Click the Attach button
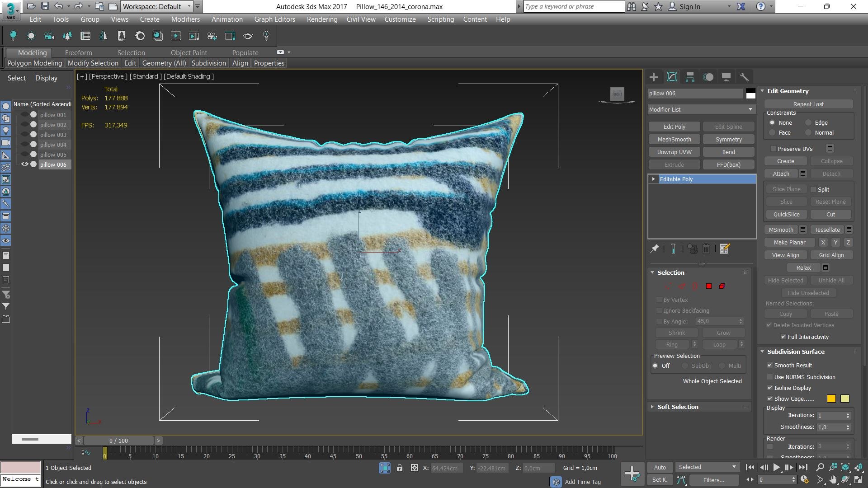Screen dimensions: 868x488 click(x=781, y=174)
